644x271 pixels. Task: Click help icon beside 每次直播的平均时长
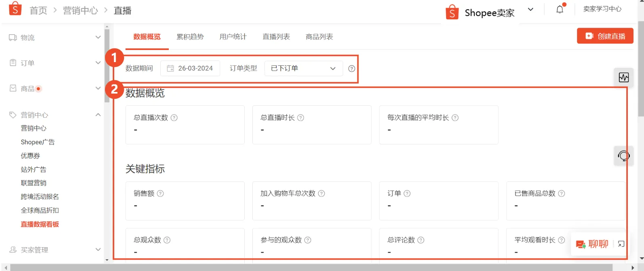point(455,118)
